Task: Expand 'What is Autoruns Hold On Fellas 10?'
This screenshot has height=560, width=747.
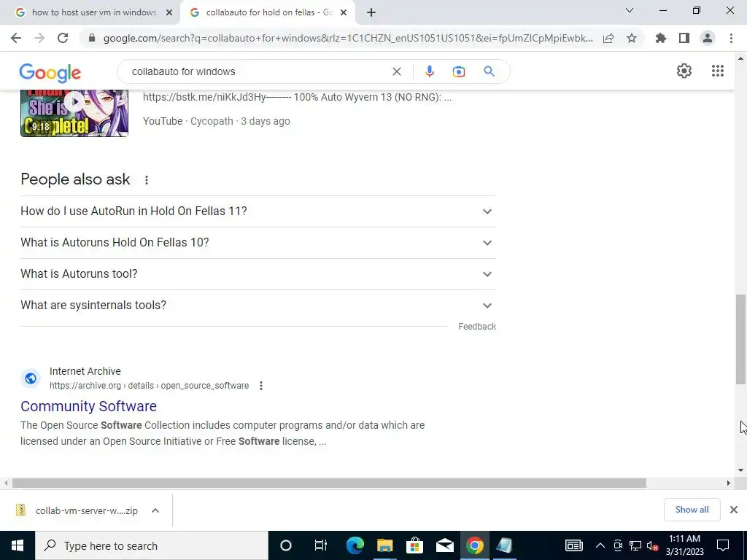Action: (258, 242)
